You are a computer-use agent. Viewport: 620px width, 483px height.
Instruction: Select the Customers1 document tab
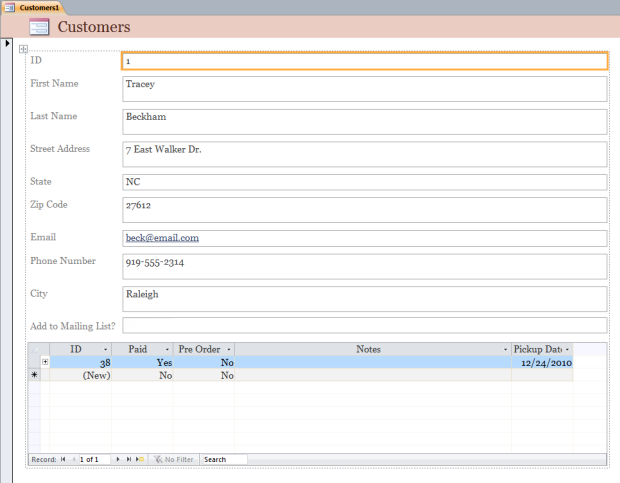tap(34, 7)
